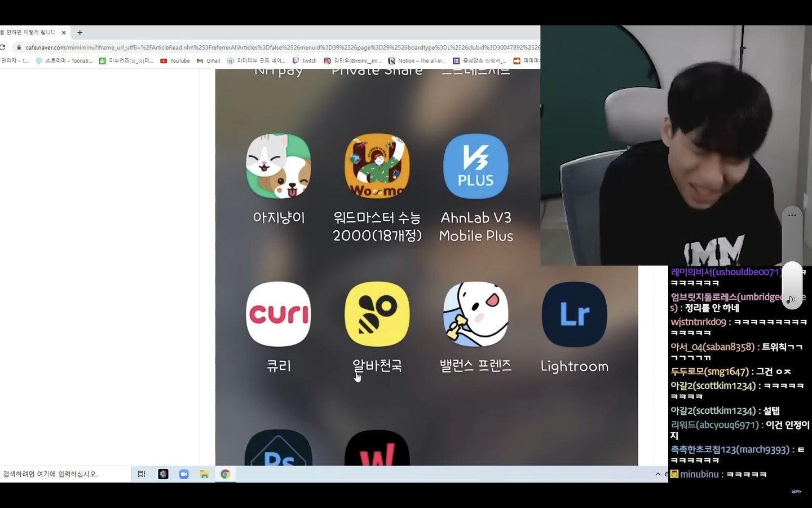The width and height of the screenshot is (812, 508).
Task: Open File Explorer from the taskbar
Action: pyautogui.click(x=204, y=474)
